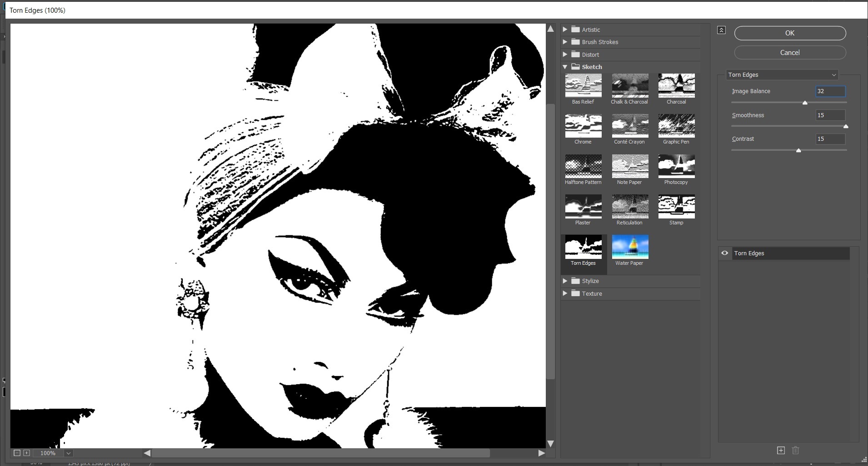Click the Smoothness value field
This screenshot has width=868, height=466.
click(830, 115)
